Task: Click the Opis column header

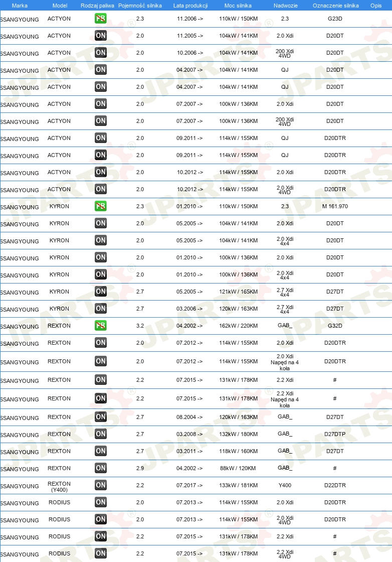Action: coord(376,6)
